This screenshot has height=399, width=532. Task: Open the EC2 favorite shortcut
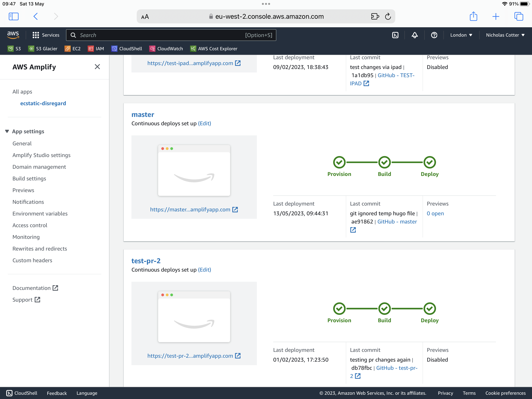[73, 49]
